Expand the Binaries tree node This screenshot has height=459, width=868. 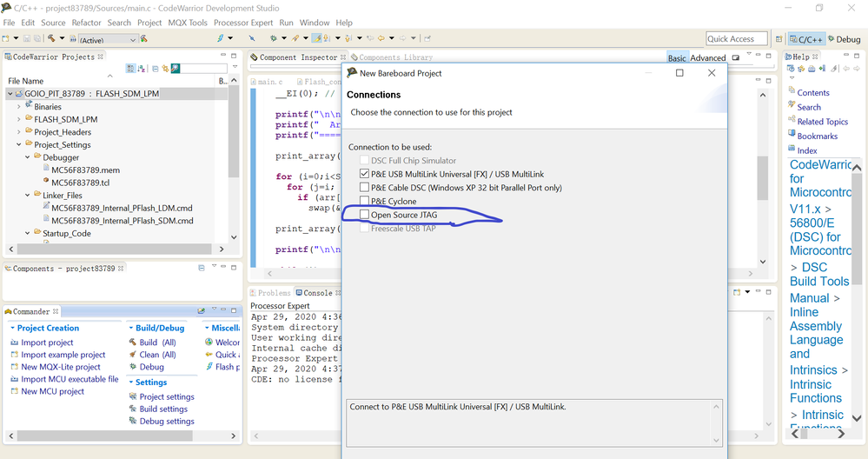[x=19, y=107]
